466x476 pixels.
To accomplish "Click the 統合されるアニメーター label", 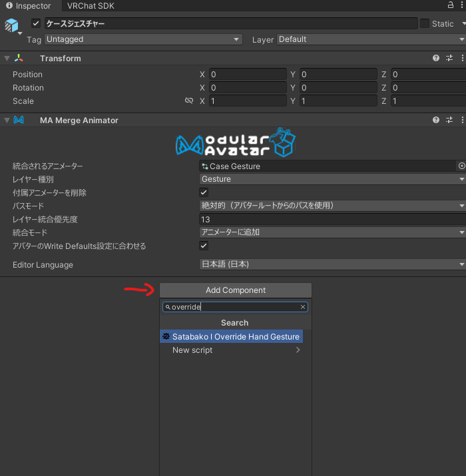I will (48, 166).
